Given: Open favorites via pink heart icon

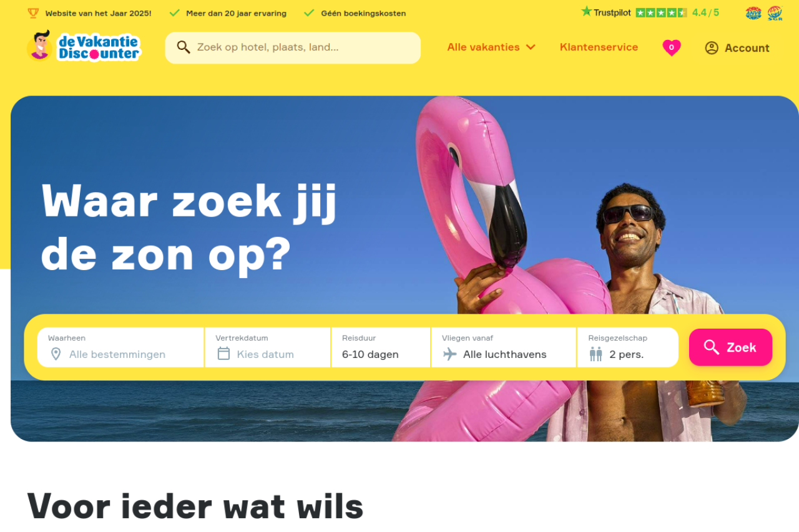Looking at the screenshot, I should click(672, 47).
